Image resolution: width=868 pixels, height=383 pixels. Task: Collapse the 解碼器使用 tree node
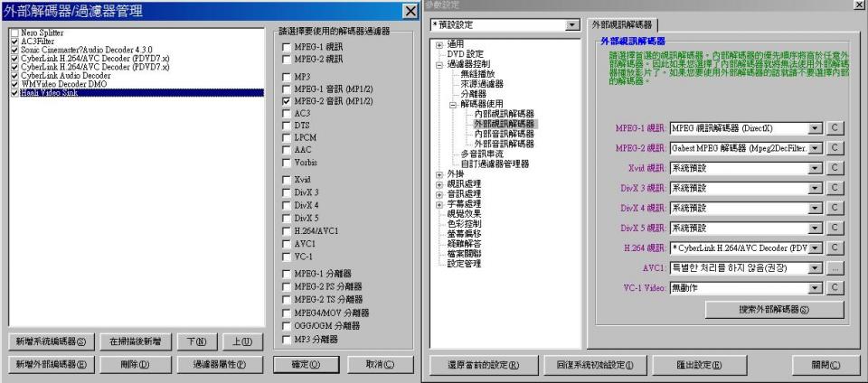452,105
